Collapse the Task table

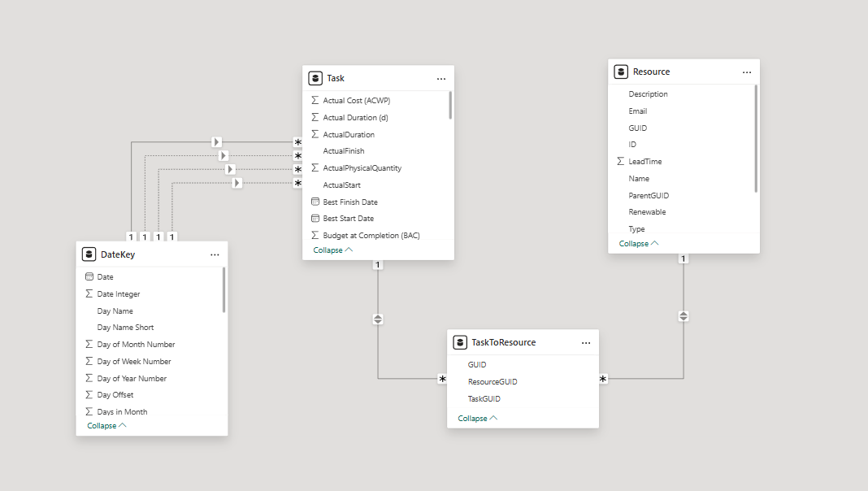(333, 250)
